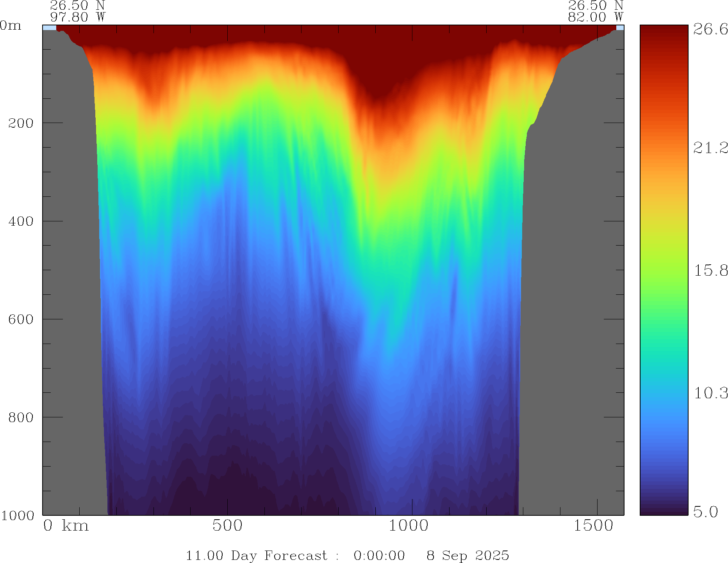Select the 200 depth axis label
This screenshot has height=563, width=728.
[x=21, y=123]
